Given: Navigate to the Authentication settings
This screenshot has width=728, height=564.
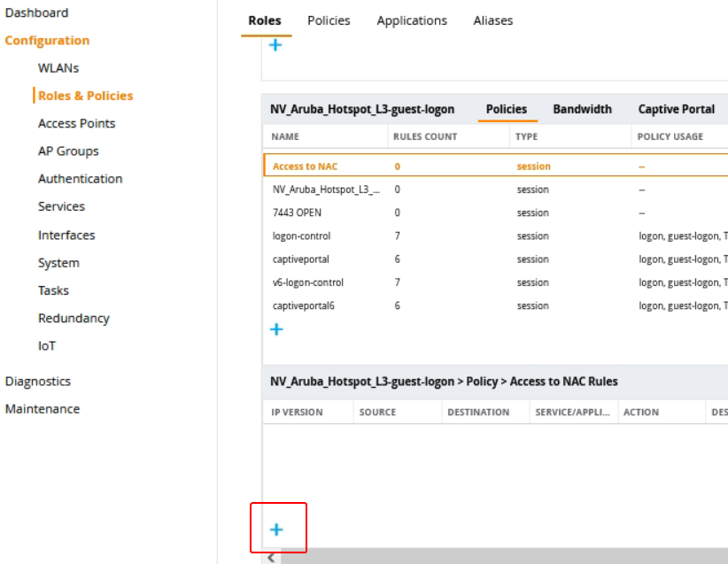Looking at the screenshot, I should [x=80, y=179].
